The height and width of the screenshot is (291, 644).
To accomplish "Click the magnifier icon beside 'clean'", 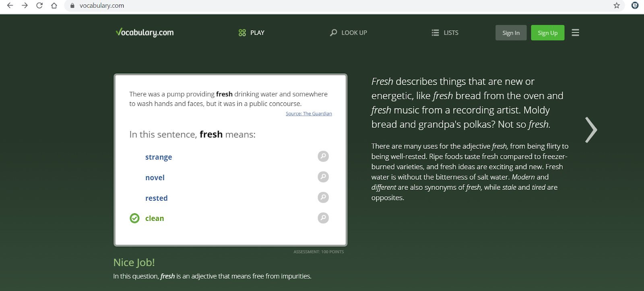I will [x=323, y=218].
